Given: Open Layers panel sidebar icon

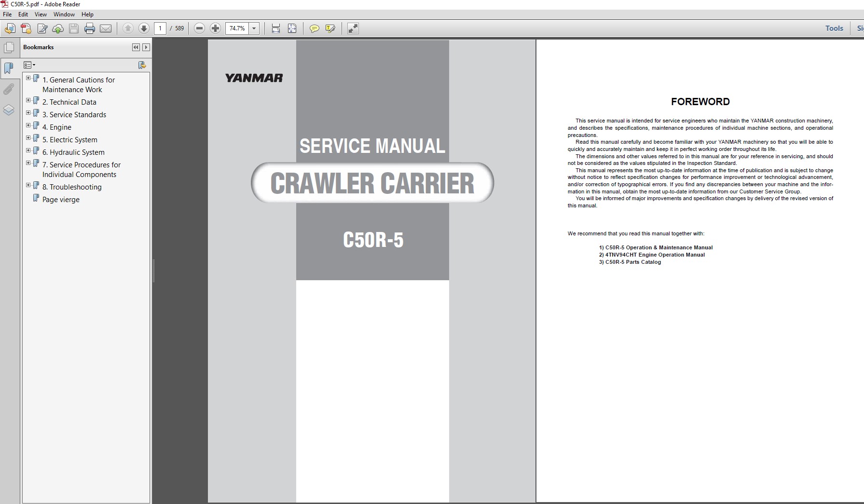Looking at the screenshot, I should tap(9, 110).
